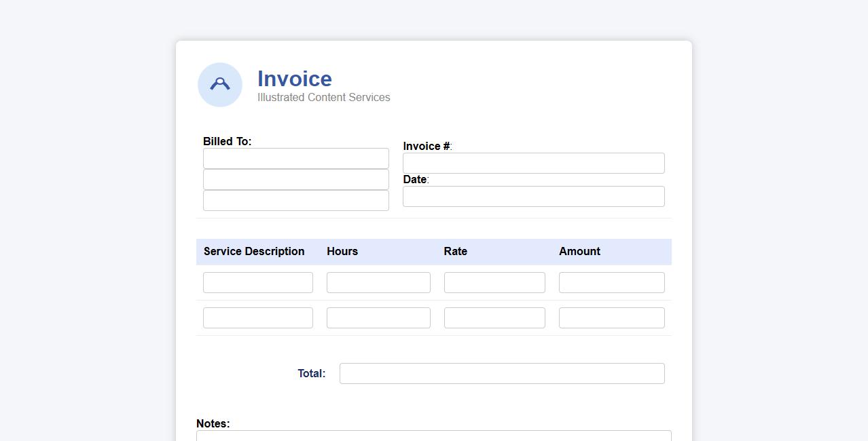Click the Illustrated Content Services subtitle
This screenshot has width=868, height=441.
(x=323, y=98)
